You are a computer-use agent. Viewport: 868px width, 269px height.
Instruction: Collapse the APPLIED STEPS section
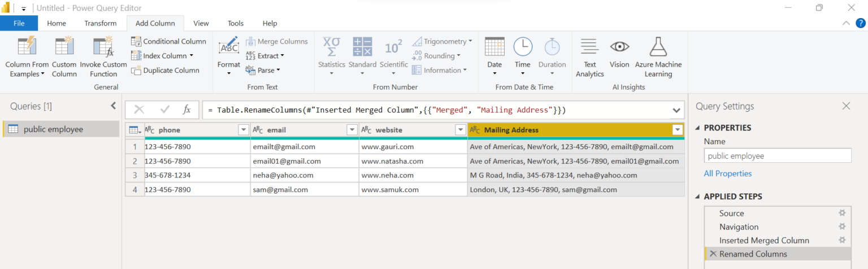point(697,197)
